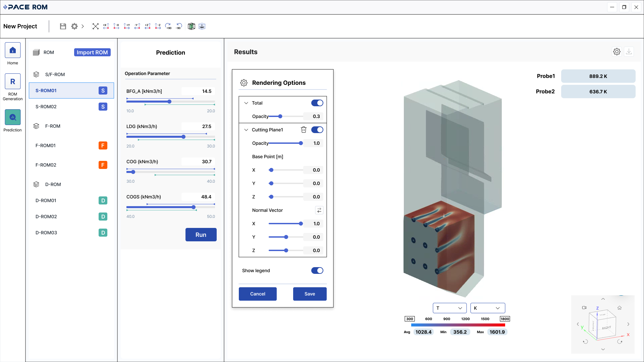The height and width of the screenshot is (362, 644).
Task: Open the K unit dropdown
Action: (x=488, y=308)
